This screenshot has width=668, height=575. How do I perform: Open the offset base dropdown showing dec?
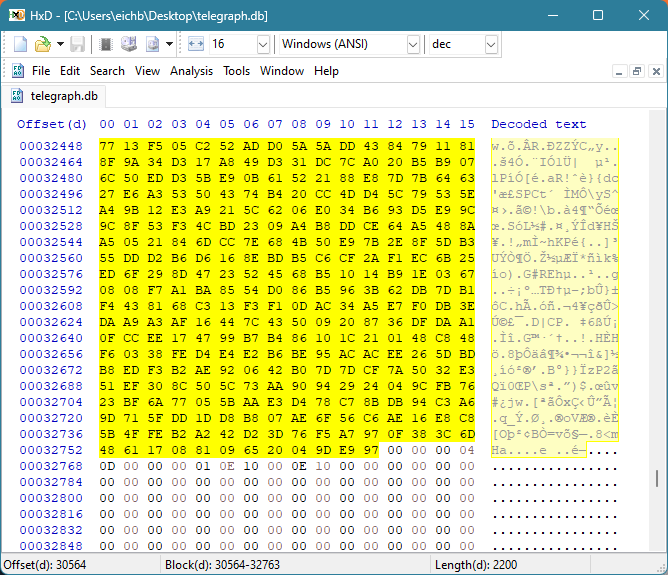point(464,44)
